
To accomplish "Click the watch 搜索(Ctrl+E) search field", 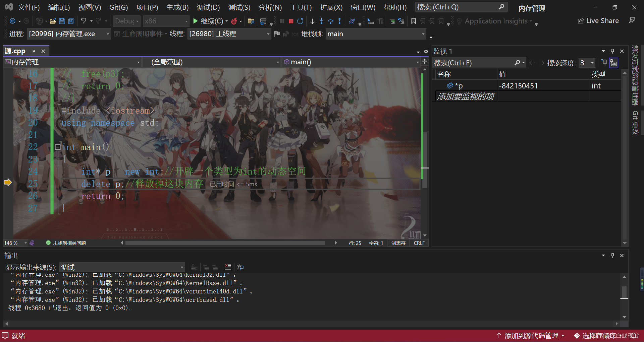I will point(479,63).
